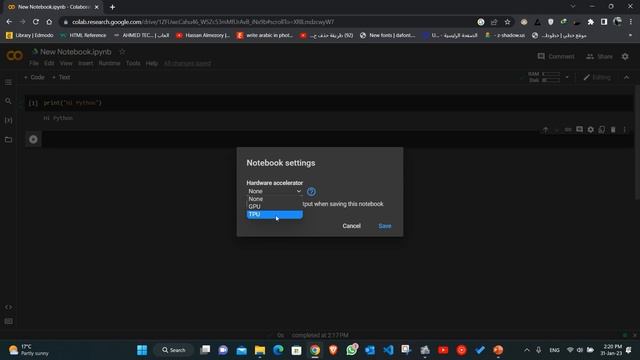Go back in the browser
This screenshot has width=640, height=360.
(x=9, y=22)
